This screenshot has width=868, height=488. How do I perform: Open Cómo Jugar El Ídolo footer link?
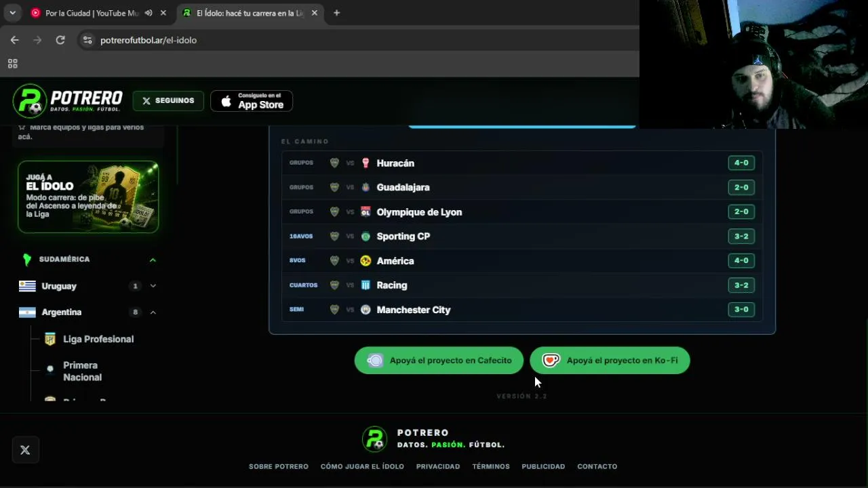[362, 466]
